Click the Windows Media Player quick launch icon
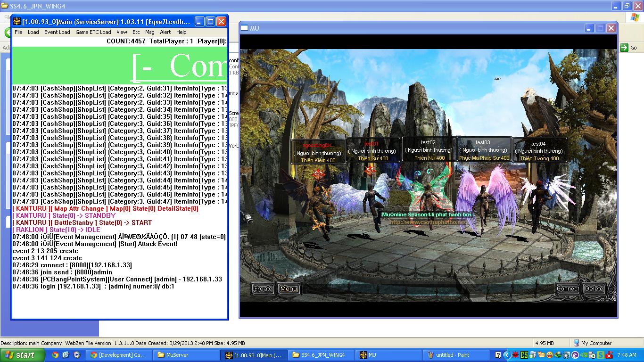Viewport: 644px width, 362px height. (76, 355)
